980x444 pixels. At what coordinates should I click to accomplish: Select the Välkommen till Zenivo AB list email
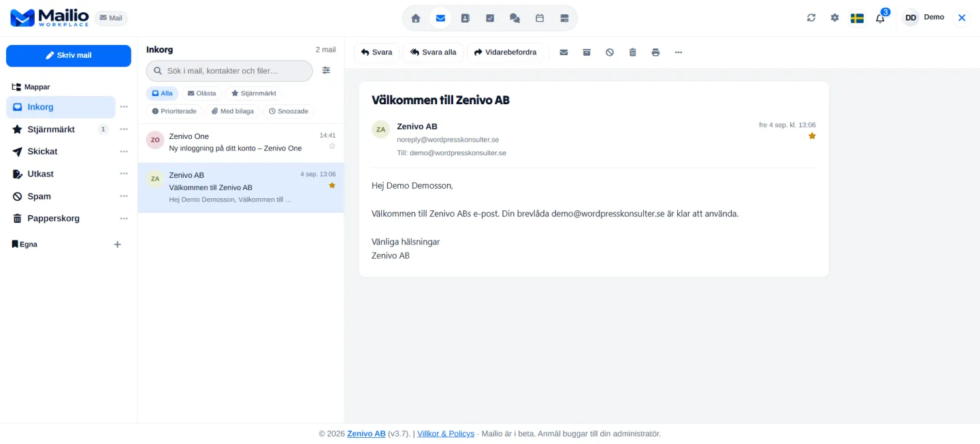coord(241,187)
